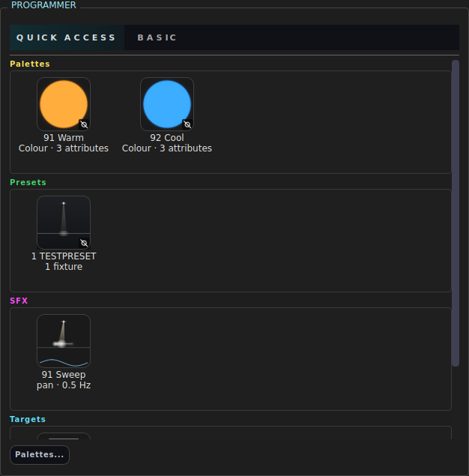This screenshot has width=469, height=476.
Task: Click the Palettes section heading
Action: (x=30, y=64)
